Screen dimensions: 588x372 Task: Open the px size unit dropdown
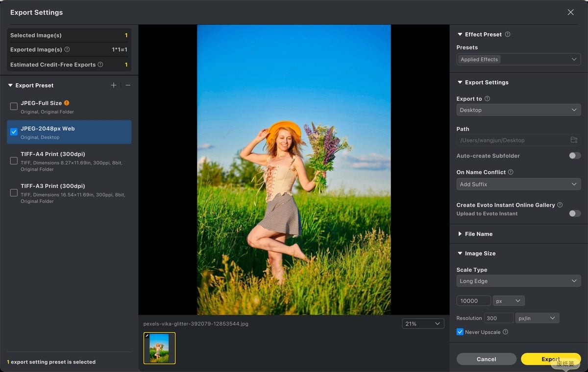(x=509, y=301)
